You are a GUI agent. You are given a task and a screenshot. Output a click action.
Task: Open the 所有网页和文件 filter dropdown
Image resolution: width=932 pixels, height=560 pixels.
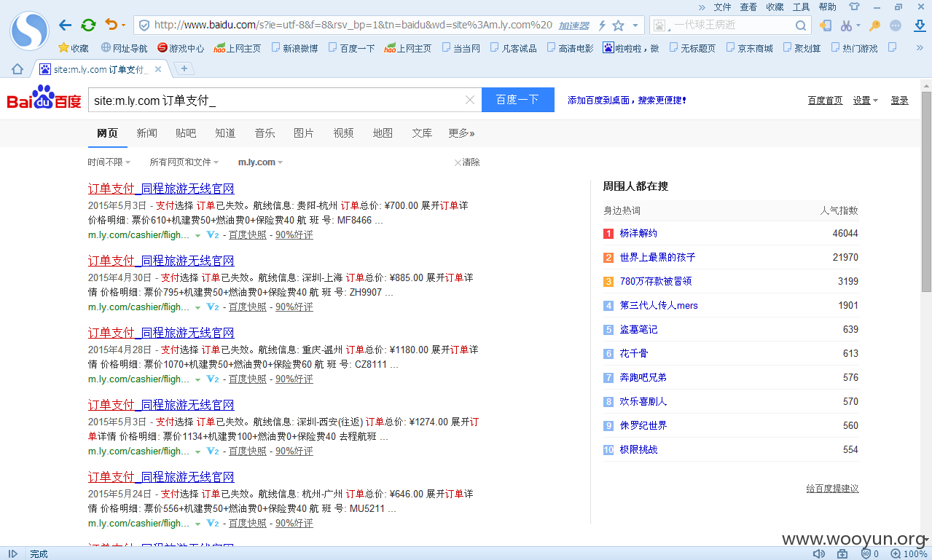(185, 162)
